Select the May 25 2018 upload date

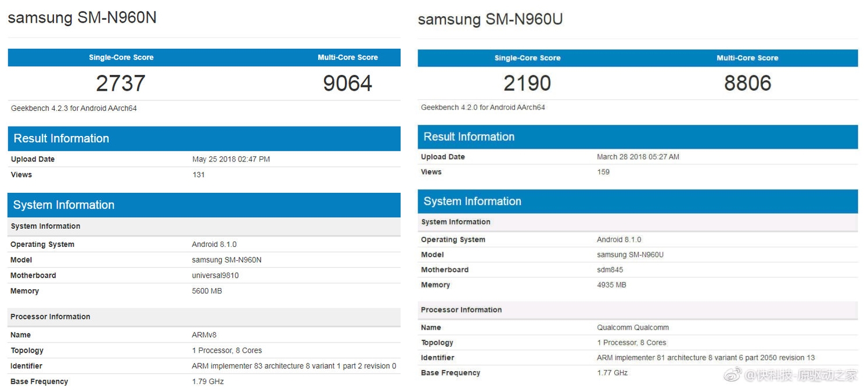230,159
